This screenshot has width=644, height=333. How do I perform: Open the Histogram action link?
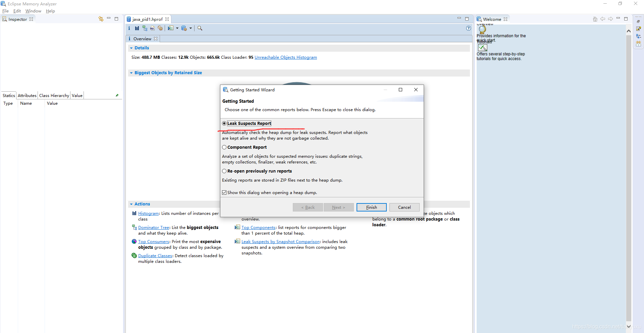(x=148, y=213)
